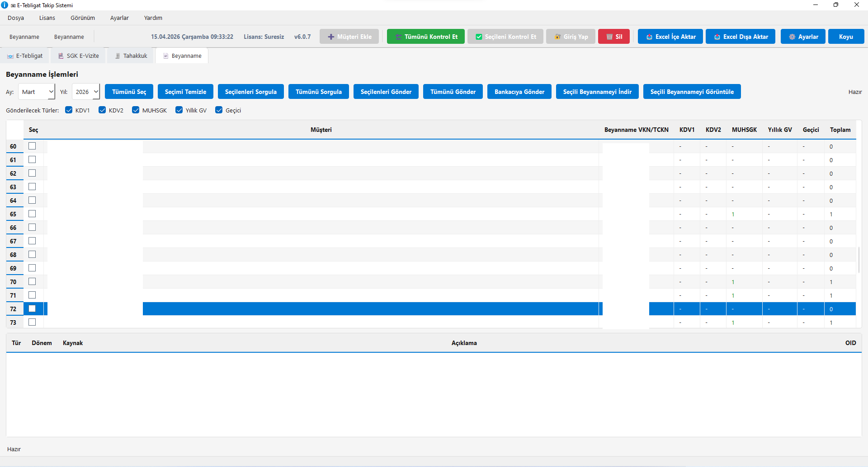The image size is (868, 467).
Task: Open the Lisans menu
Action: [47, 18]
